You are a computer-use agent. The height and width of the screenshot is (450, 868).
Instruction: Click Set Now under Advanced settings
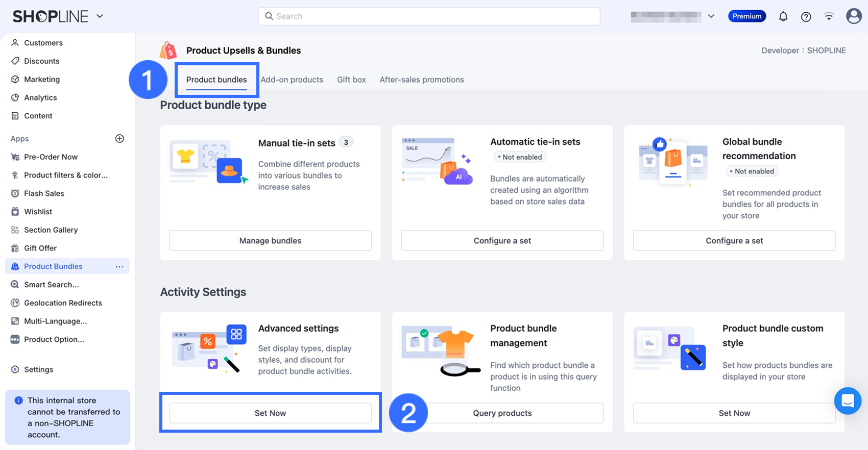(x=270, y=413)
